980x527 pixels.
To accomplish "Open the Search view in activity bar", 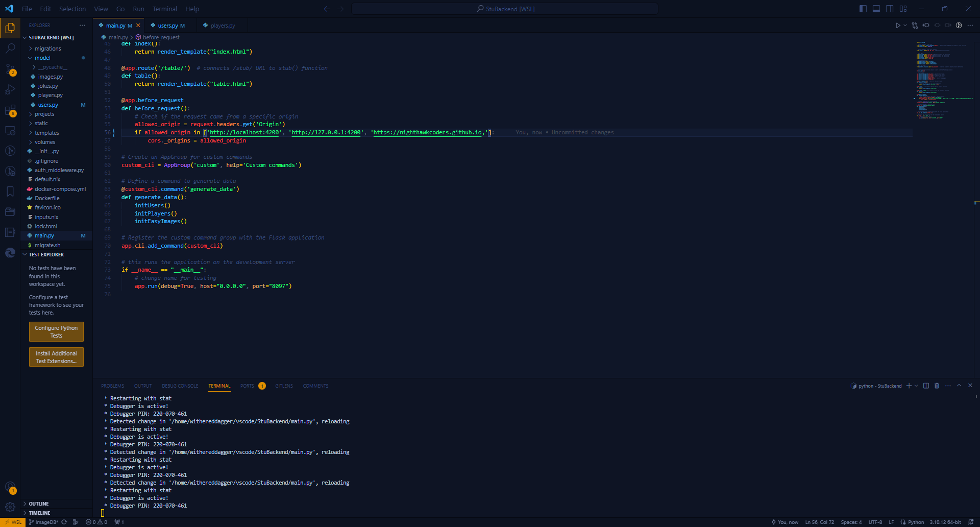I will point(10,49).
